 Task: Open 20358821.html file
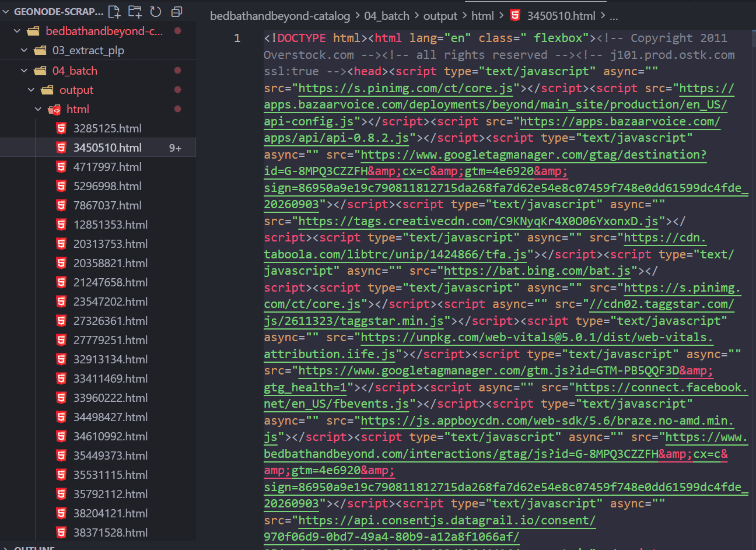tap(110, 263)
